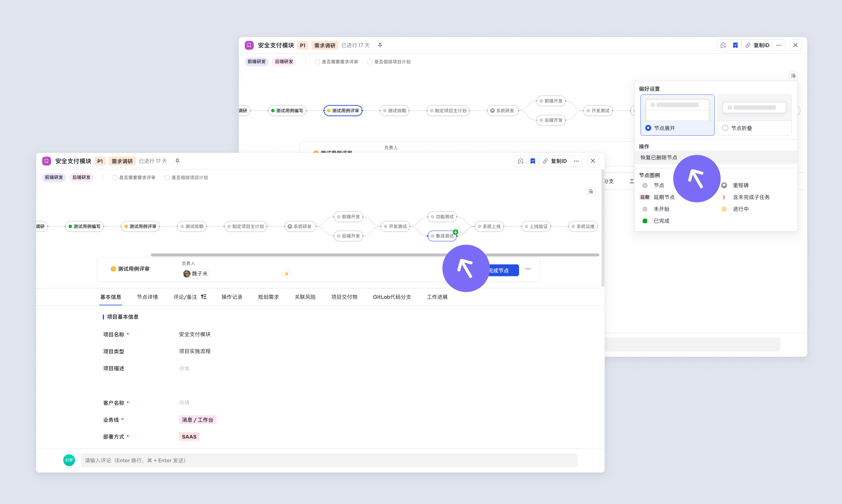Toggle the blue bookmark icon in the front window
The image size is (842, 504).
(x=533, y=161)
